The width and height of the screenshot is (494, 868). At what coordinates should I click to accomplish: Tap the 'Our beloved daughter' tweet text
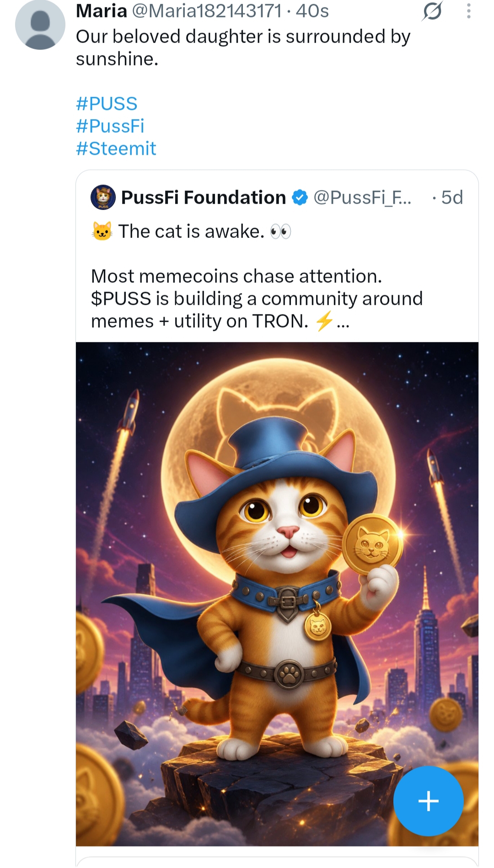click(243, 48)
